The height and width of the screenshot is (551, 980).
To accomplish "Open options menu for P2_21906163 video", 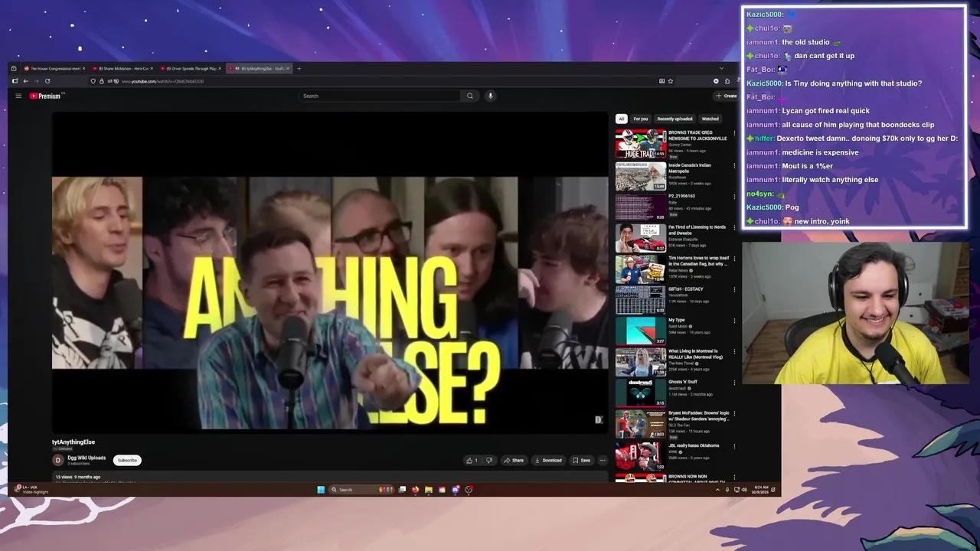I will pyautogui.click(x=734, y=197).
